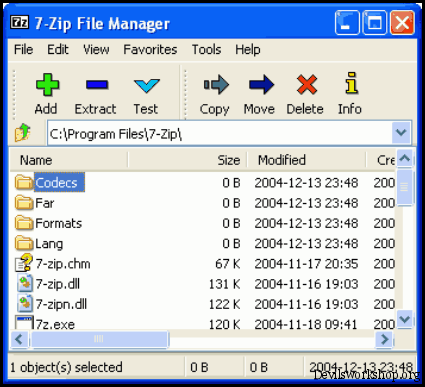This screenshot has height=387, width=425.
Task: Go up one folder level
Action: pyautogui.click(x=22, y=132)
